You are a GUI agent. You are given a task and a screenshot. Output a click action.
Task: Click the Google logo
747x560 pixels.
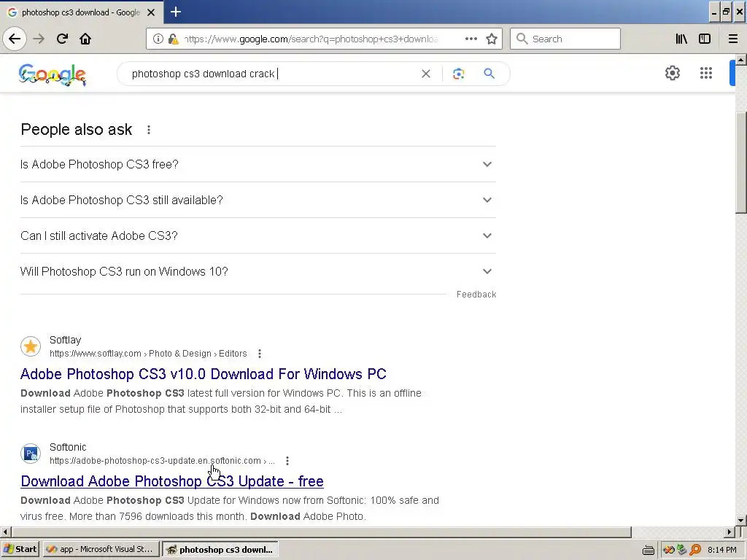tap(53, 74)
